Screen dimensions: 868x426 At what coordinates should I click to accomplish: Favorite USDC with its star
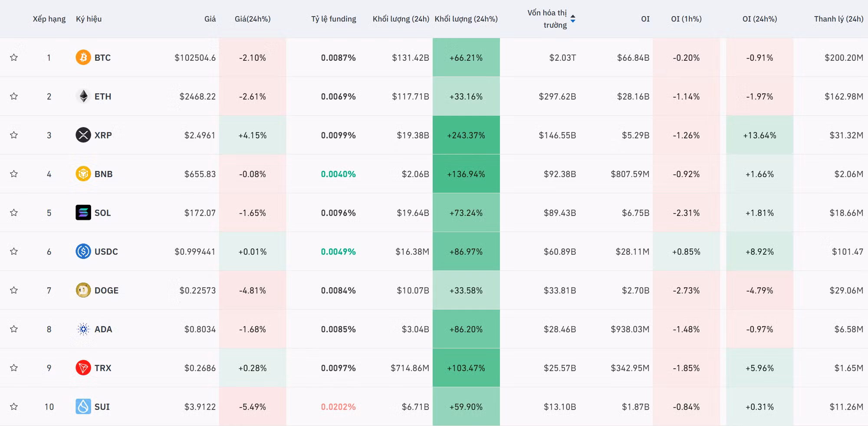(14, 252)
